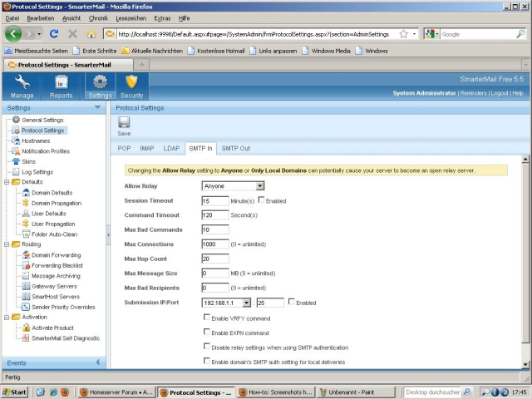Click Notification Profiles icon
Screen dimensions: 532x399
[x=16, y=151]
